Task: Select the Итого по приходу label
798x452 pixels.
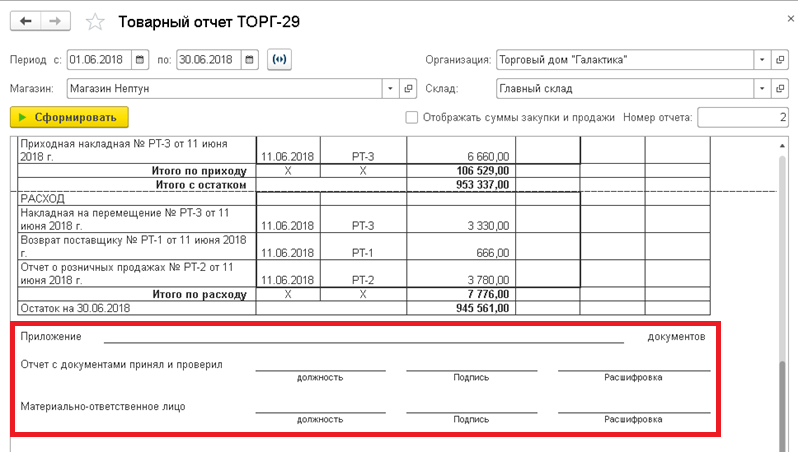Action: (x=198, y=171)
